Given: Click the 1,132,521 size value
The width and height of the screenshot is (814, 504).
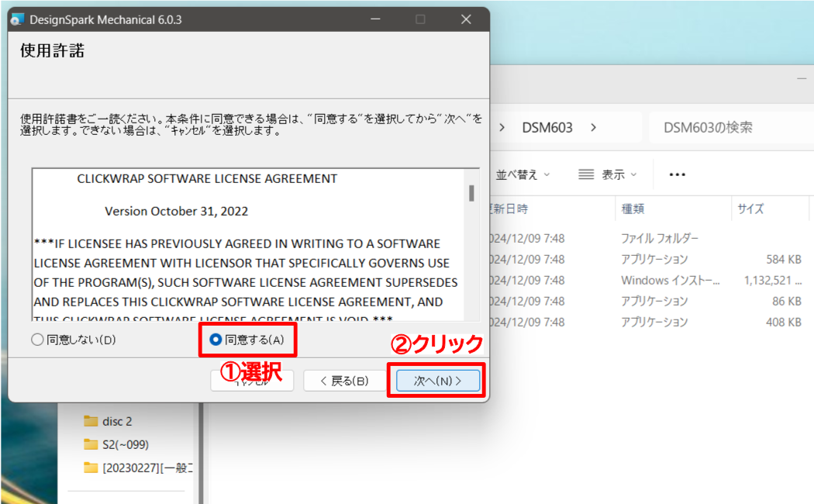Looking at the screenshot, I should click(x=773, y=280).
